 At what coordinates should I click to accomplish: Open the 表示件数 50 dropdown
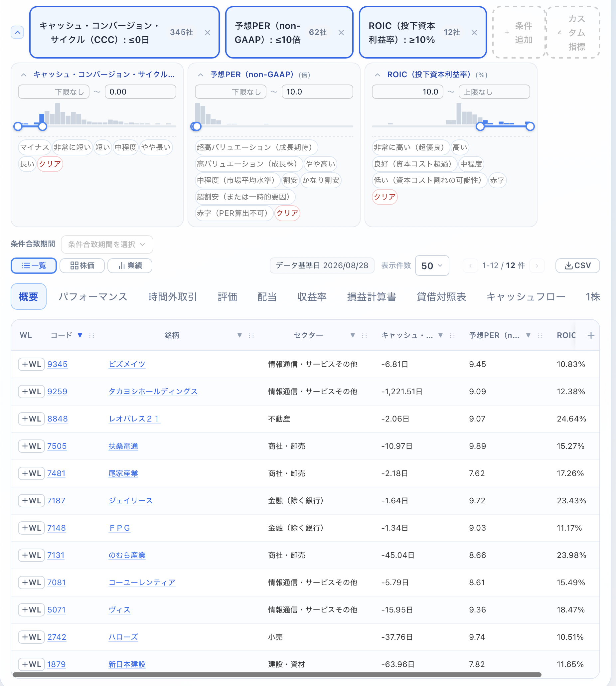pos(432,266)
